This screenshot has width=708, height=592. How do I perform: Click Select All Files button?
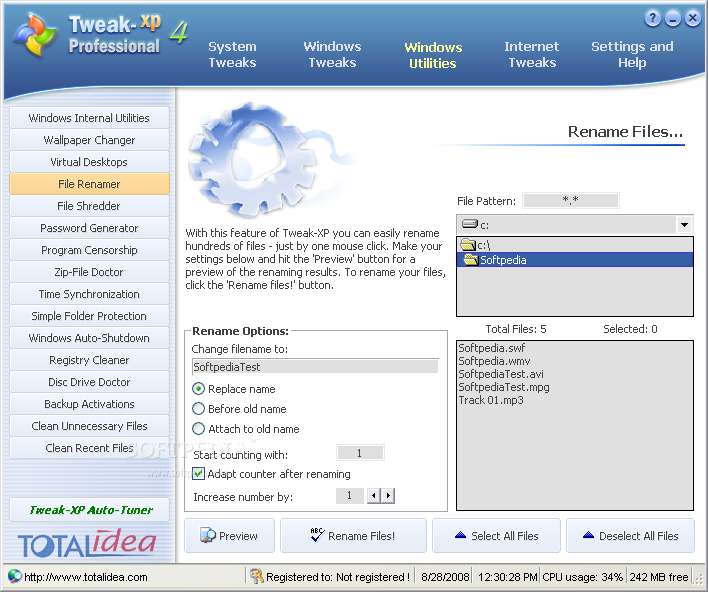coord(496,536)
